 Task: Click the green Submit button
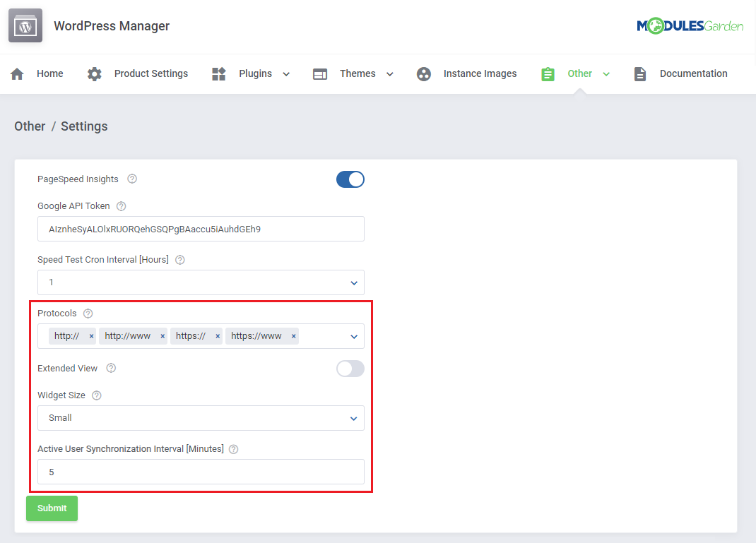pos(52,508)
